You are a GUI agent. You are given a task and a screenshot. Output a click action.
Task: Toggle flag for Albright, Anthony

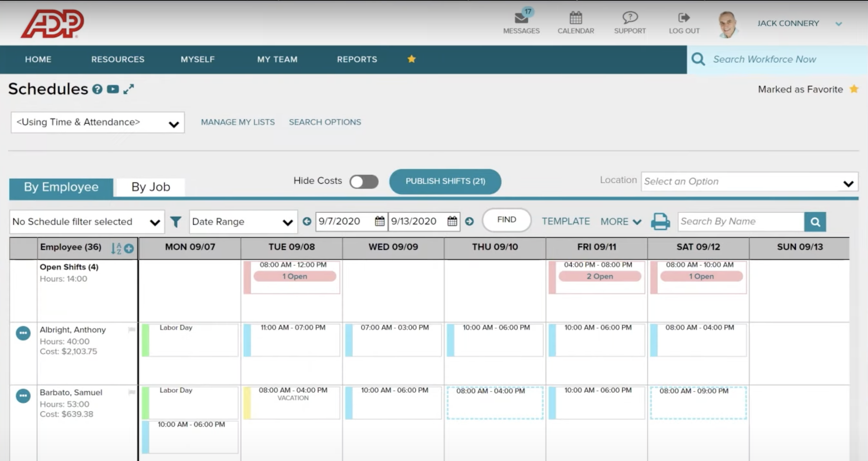[x=131, y=330]
